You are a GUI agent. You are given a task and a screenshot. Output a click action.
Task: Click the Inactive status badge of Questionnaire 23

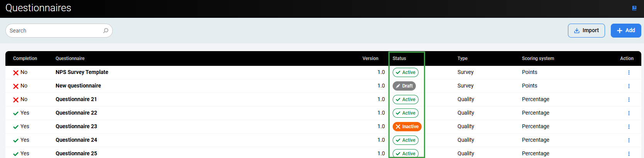[x=407, y=127]
